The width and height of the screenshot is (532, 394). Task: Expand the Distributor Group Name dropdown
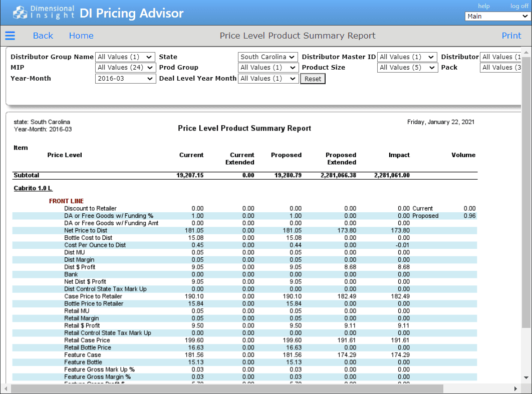(125, 57)
